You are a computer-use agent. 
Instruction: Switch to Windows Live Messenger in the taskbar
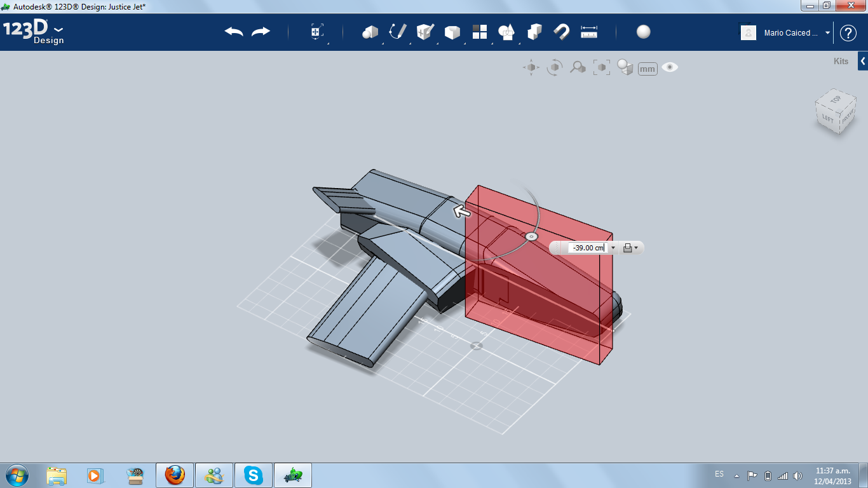click(214, 475)
